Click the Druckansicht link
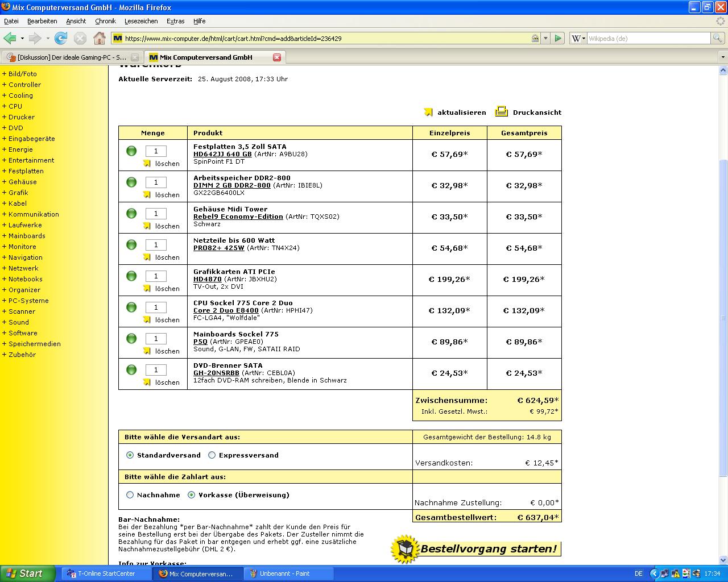Image resolution: width=728 pixels, height=582 pixels. (537, 113)
